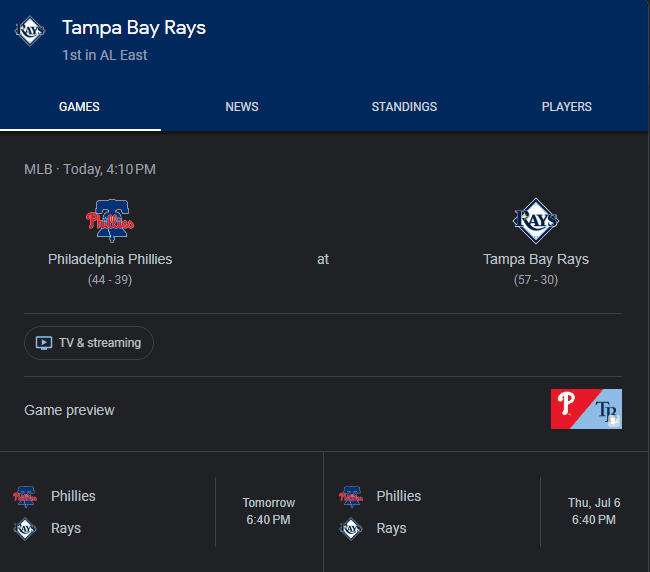Image resolution: width=650 pixels, height=572 pixels.
Task: Click the Rays logo in the header
Action: tap(30, 31)
